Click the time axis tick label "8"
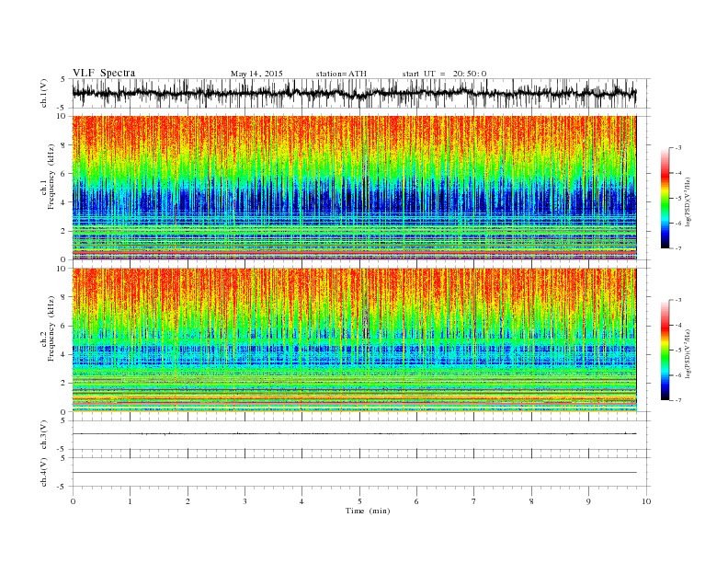The height and width of the screenshot is (563, 728). tap(531, 501)
